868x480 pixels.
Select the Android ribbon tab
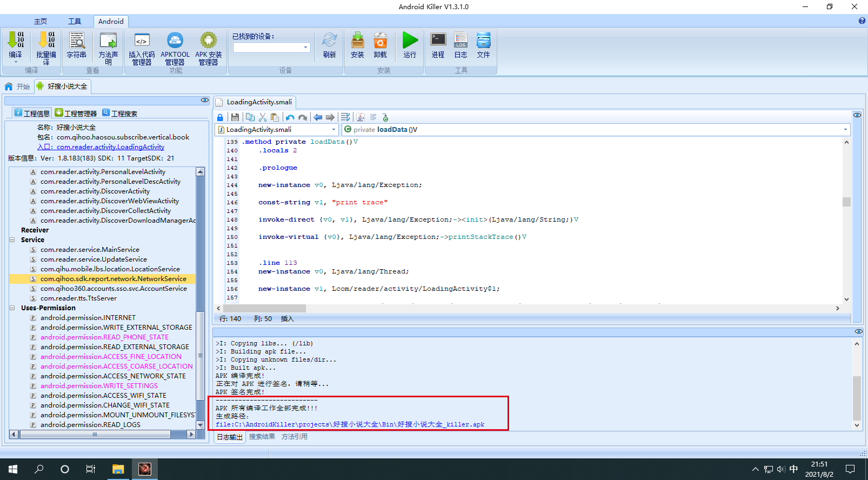coord(111,22)
